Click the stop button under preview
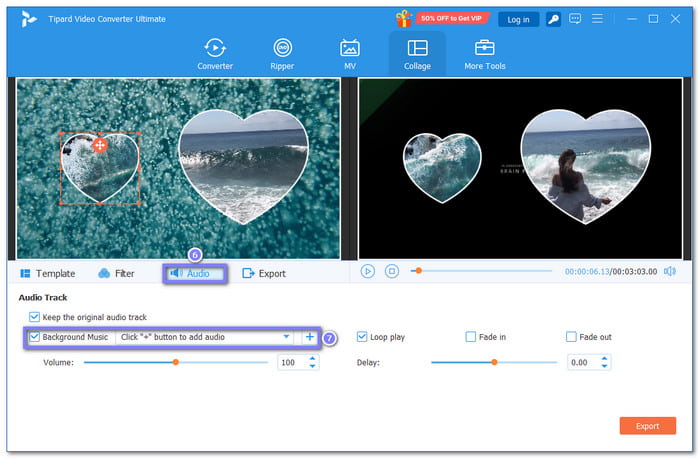This screenshot has width=700, height=459. (x=392, y=271)
